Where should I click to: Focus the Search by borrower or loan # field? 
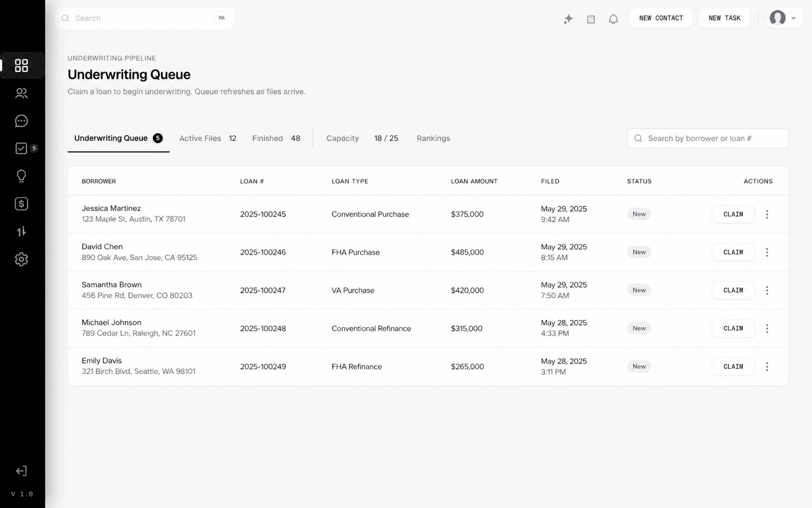tap(708, 138)
